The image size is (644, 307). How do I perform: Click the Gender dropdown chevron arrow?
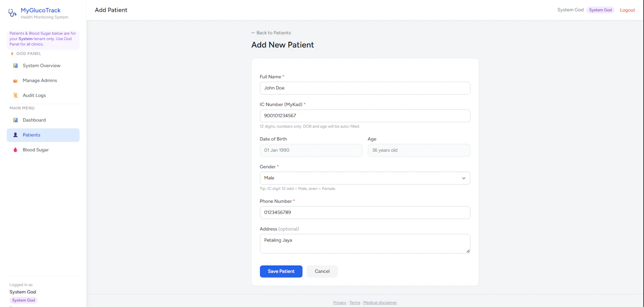pos(464,178)
